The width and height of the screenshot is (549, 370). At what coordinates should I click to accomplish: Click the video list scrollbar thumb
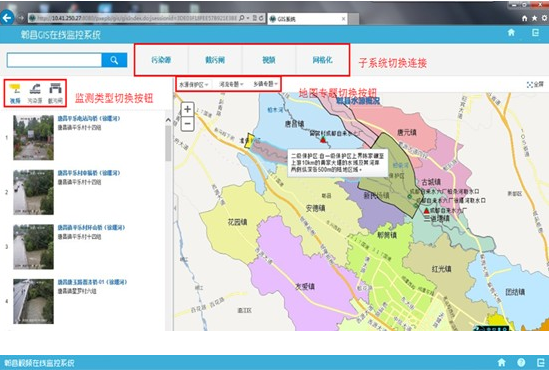click(x=168, y=143)
